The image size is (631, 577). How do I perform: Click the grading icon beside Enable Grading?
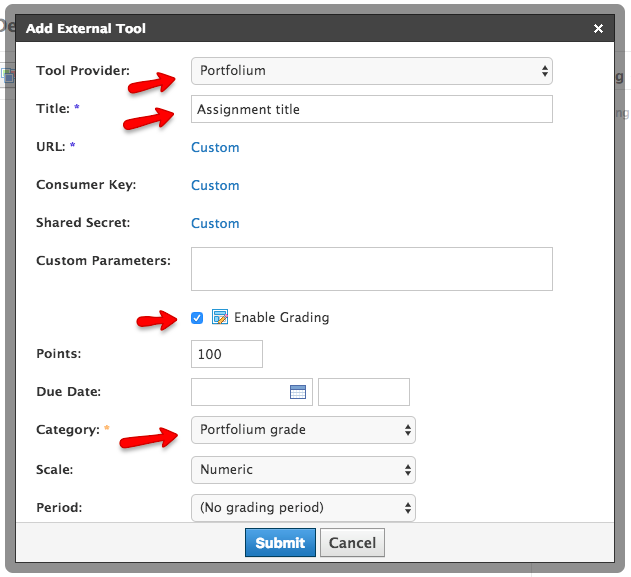tap(220, 317)
